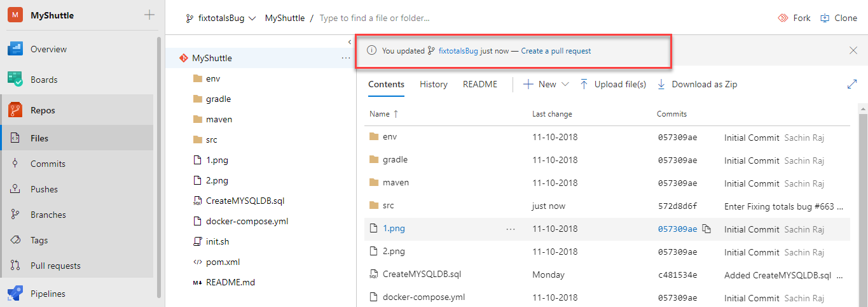Viewport: 868px width, 307px height.
Task: Open more options for MyShuttle tree root
Action: pyautogui.click(x=346, y=58)
